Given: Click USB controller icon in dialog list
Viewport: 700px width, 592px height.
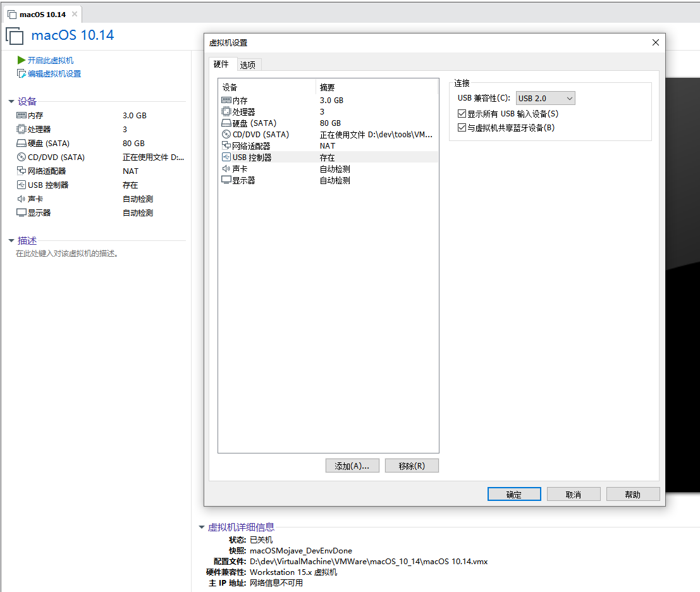Looking at the screenshot, I should tap(226, 157).
